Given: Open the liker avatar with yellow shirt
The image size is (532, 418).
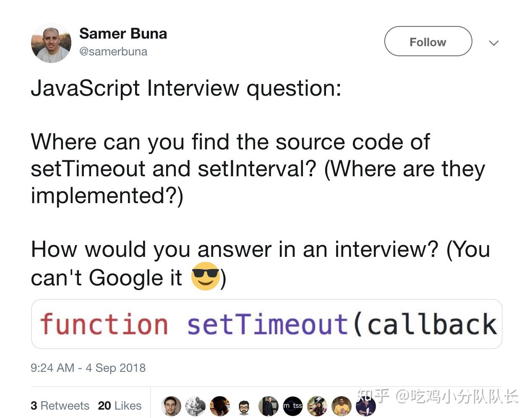Looking at the screenshot, I should click(x=342, y=406).
